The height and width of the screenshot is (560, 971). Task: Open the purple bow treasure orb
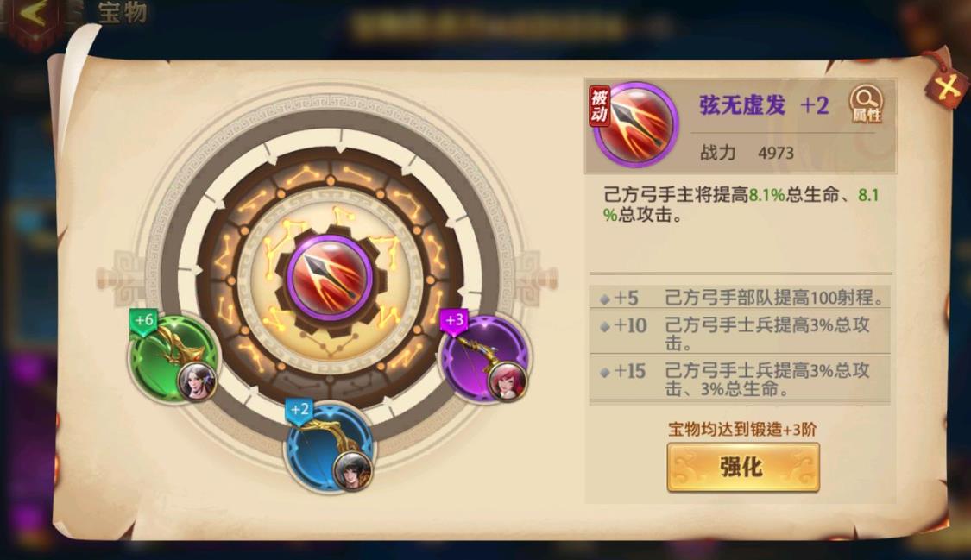(x=485, y=357)
